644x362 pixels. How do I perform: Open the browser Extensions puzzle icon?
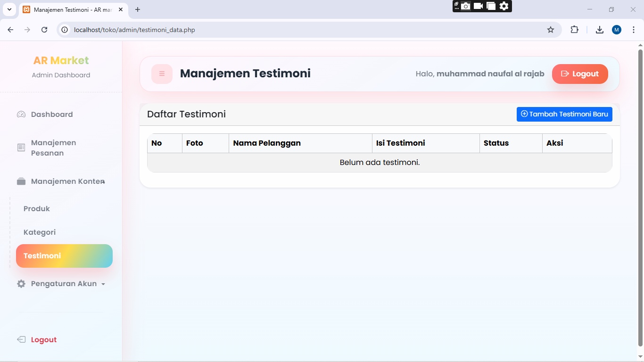click(x=574, y=30)
